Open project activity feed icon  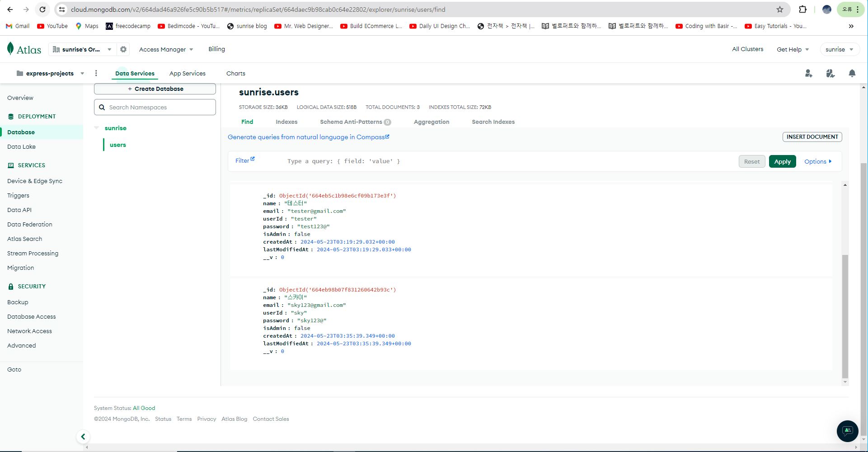point(830,73)
